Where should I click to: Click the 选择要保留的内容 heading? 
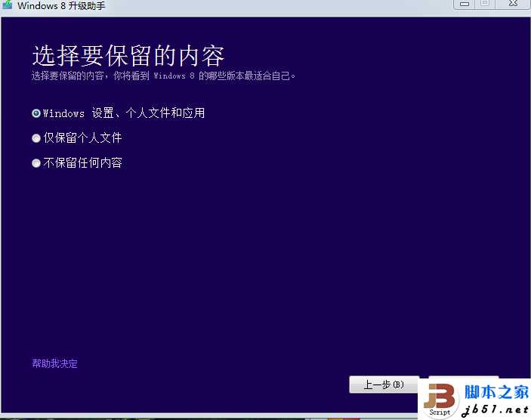128,56
